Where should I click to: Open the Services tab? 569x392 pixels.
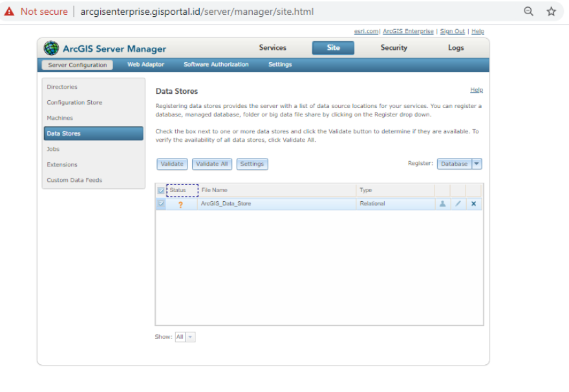point(272,48)
